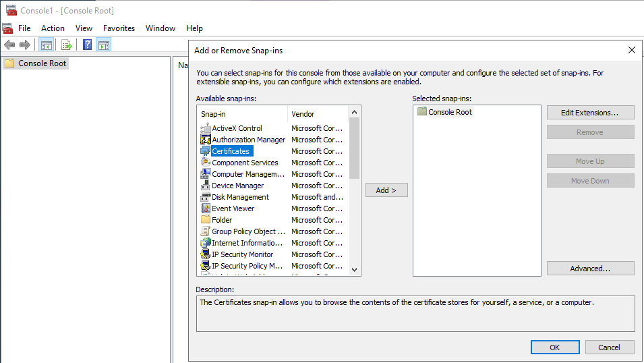644x363 pixels.
Task: Select the Group Policy Object snap-in name
Action: pos(248,231)
